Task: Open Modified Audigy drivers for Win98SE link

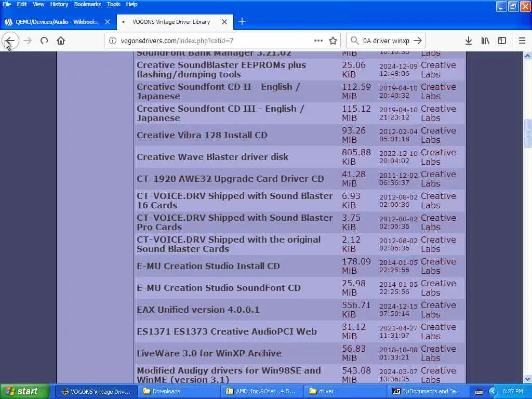Action: pos(229,375)
